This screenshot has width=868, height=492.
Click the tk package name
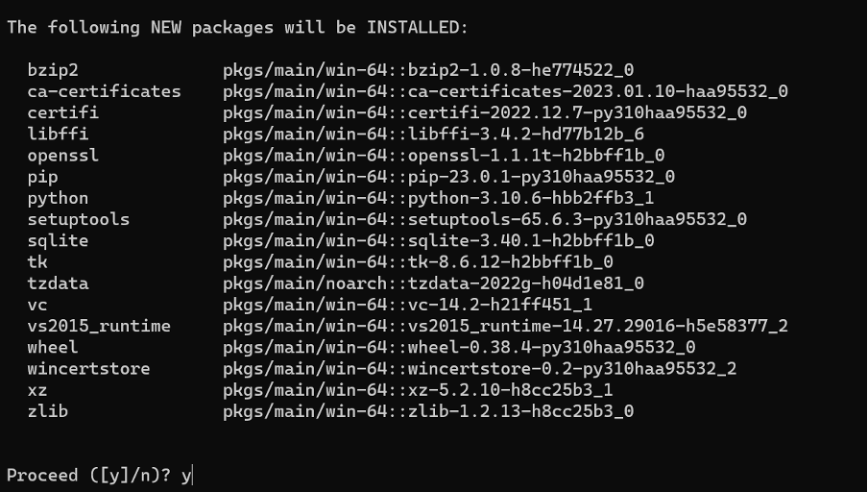37,261
